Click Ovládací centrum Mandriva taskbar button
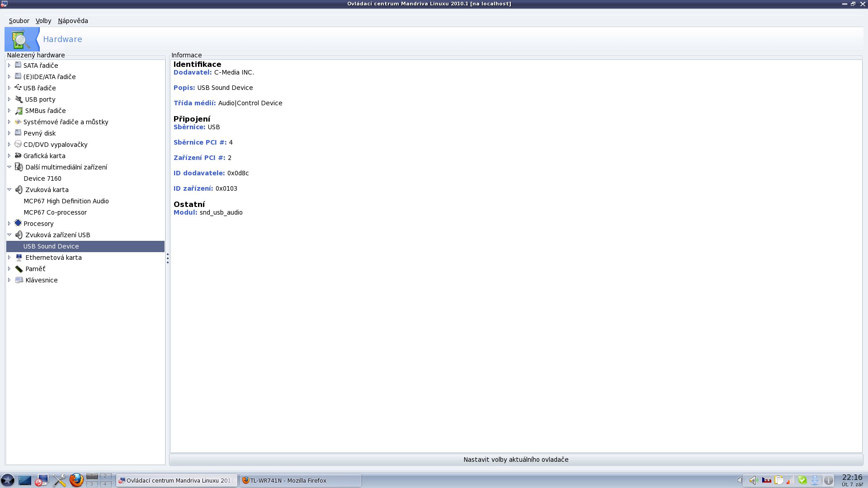Screen dimensions: 868x488 point(177,480)
